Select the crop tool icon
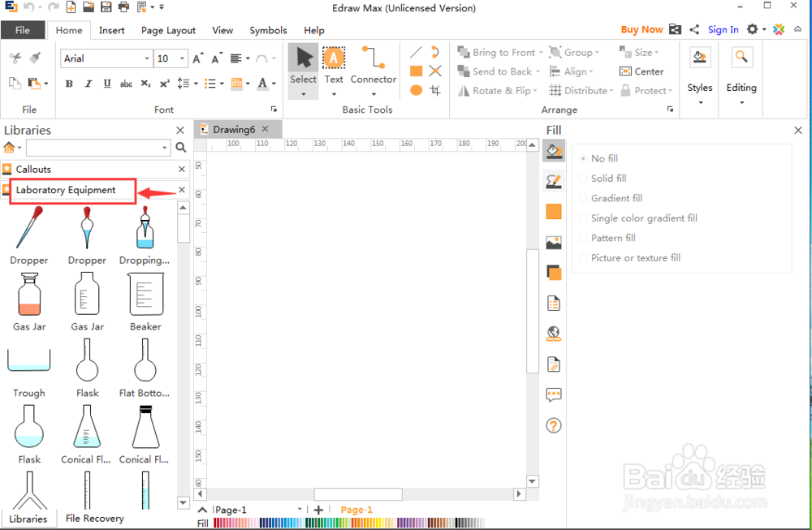812x530 pixels. coord(435,91)
